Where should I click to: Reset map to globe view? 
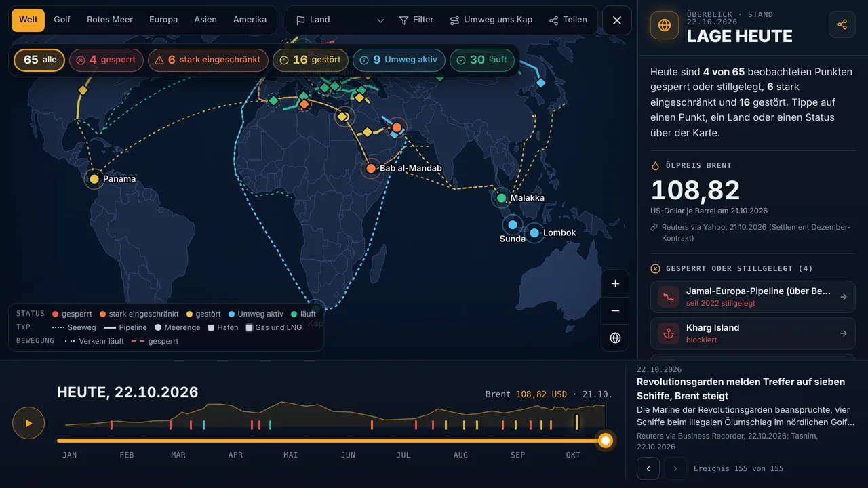(615, 338)
